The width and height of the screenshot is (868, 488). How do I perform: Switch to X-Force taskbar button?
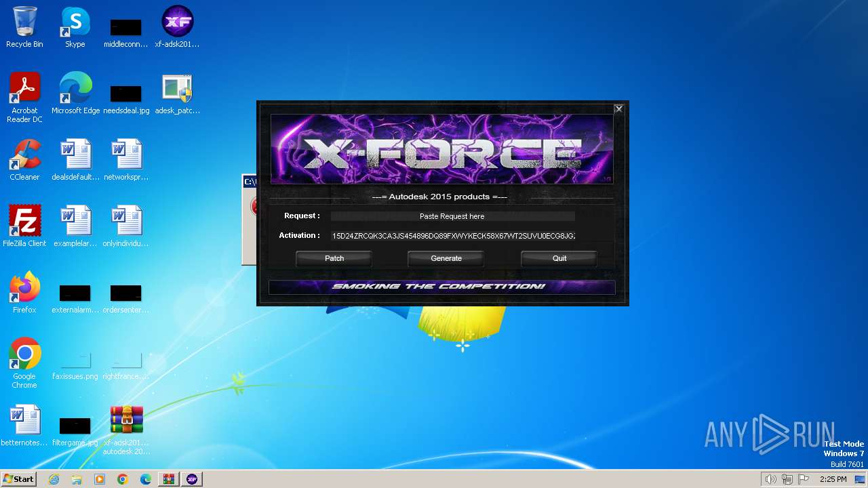(192, 479)
